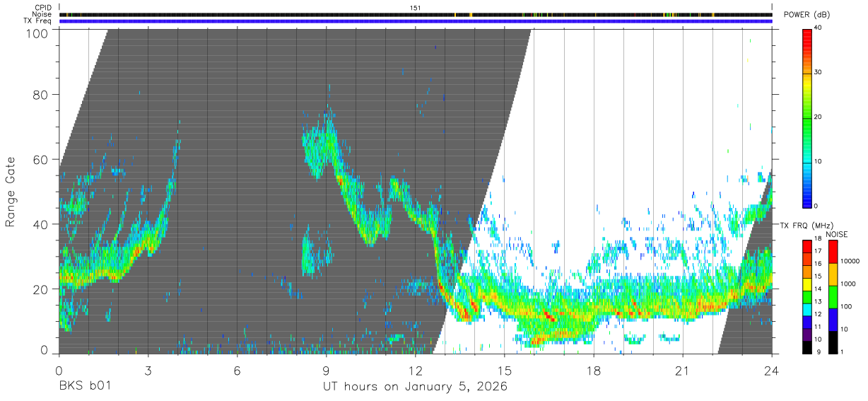Click the Range Gate axis title

[x=11, y=192]
